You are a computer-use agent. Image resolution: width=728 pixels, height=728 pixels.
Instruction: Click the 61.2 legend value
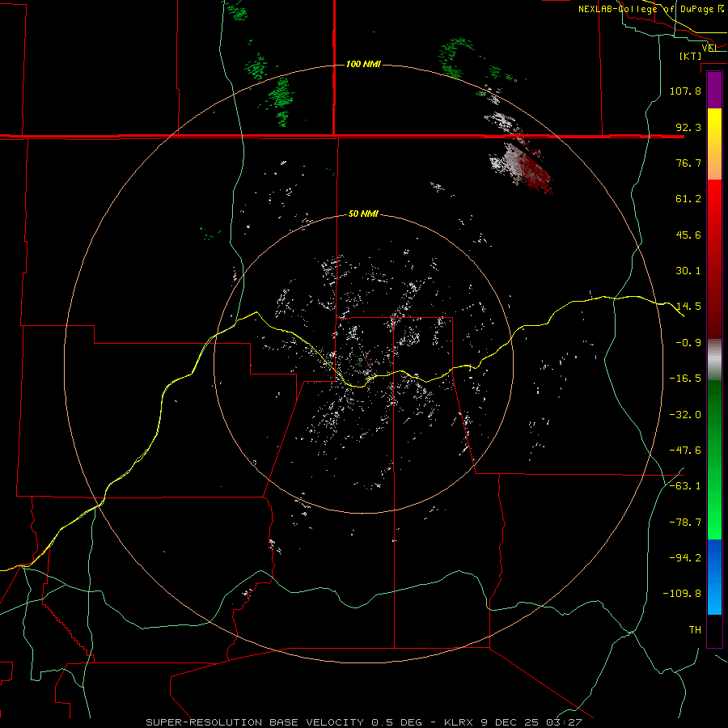688,199
